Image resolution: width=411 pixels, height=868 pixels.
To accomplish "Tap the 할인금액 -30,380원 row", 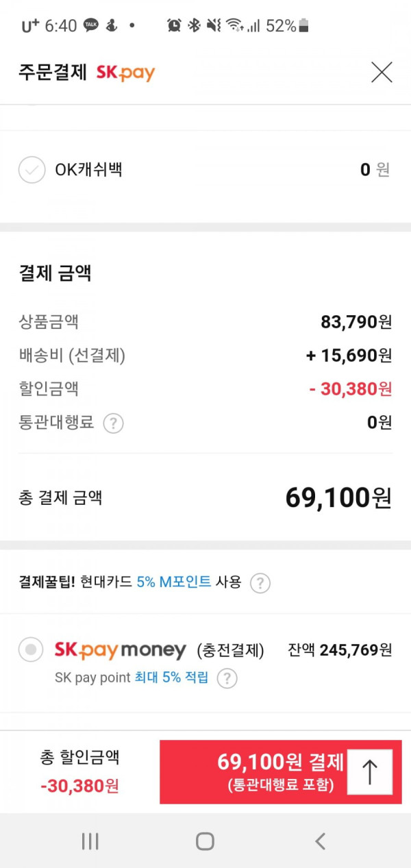I will (206, 389).
